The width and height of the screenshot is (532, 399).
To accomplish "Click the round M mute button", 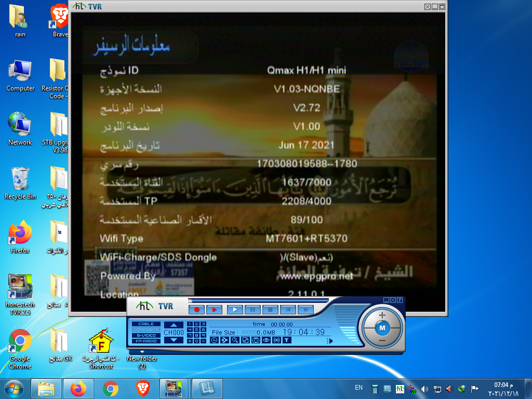I will (382, 328).
